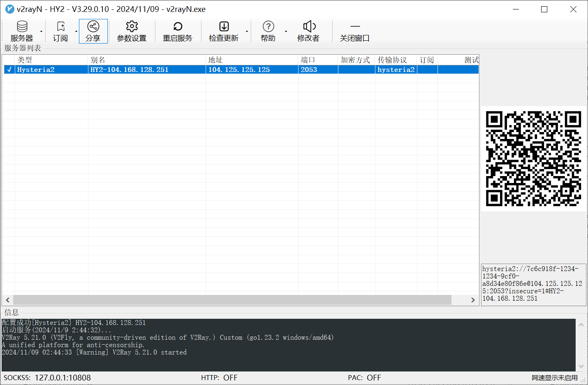Open the 帮助 (Help) question mark icon
588x385 pixels.
pyautogui.click(x=268, y=27)
